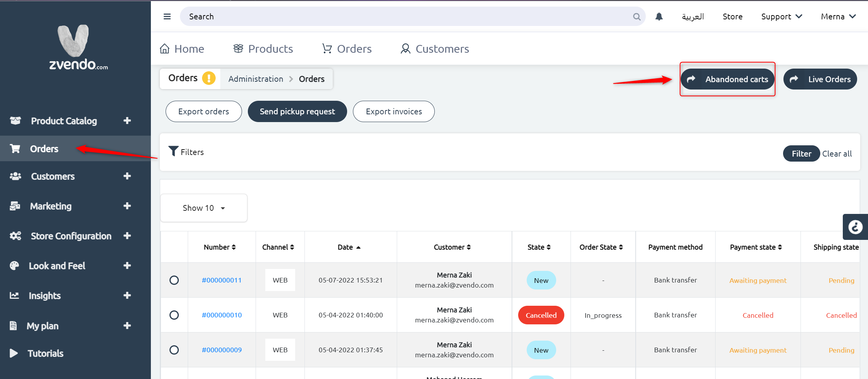Image resolution: width=868 pixels, height=379 pixels.
Task: Click the Products box icon
Action: (238, 48)
